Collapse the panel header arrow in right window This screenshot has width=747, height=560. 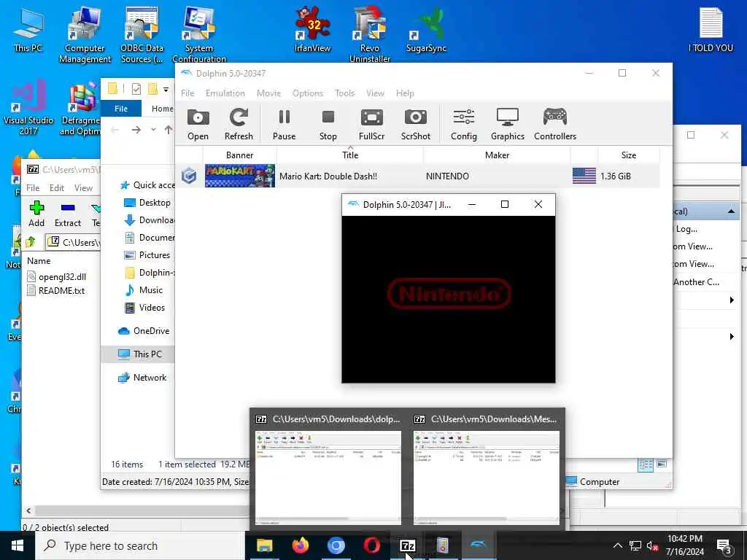coord(731,211)
